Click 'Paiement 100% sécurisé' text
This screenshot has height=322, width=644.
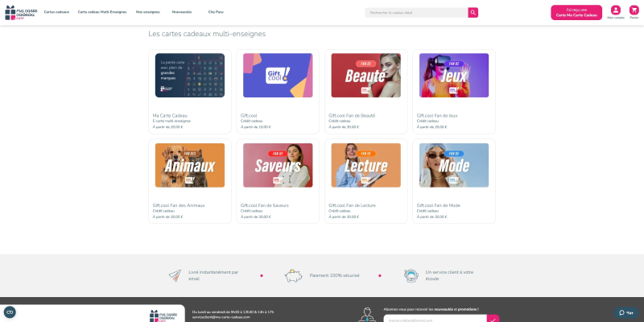coord(334,275)
